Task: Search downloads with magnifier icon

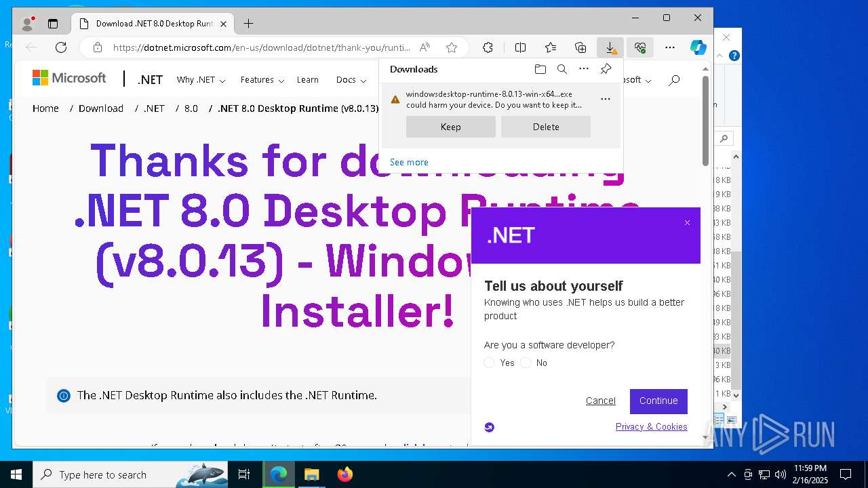Action: click(561, 69)
